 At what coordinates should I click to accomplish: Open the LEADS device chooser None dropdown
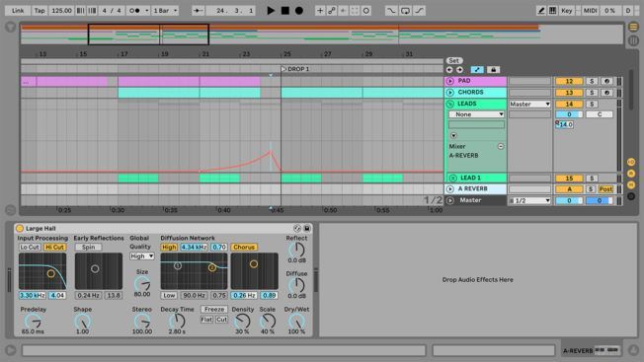[476, 114]
